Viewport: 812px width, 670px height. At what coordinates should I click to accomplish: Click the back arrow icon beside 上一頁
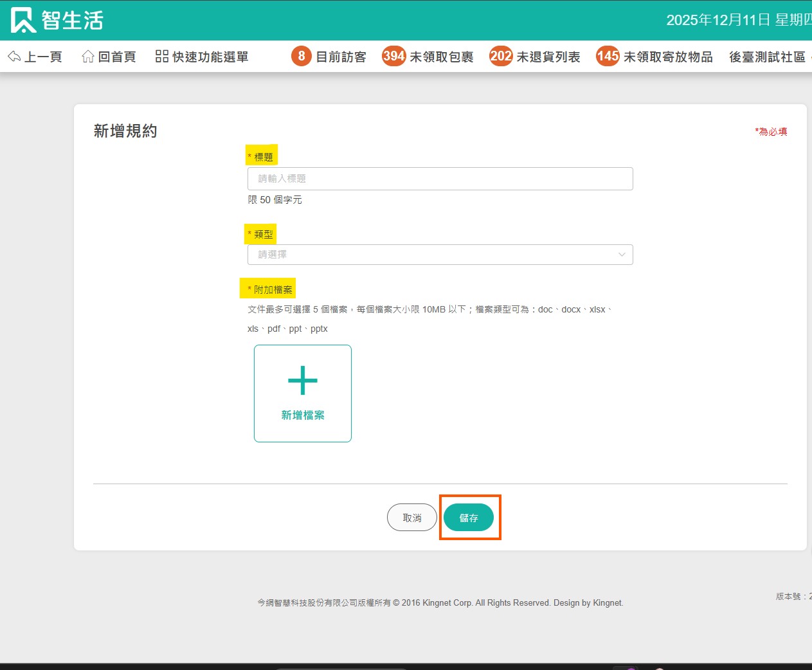[x=14, y=57]
